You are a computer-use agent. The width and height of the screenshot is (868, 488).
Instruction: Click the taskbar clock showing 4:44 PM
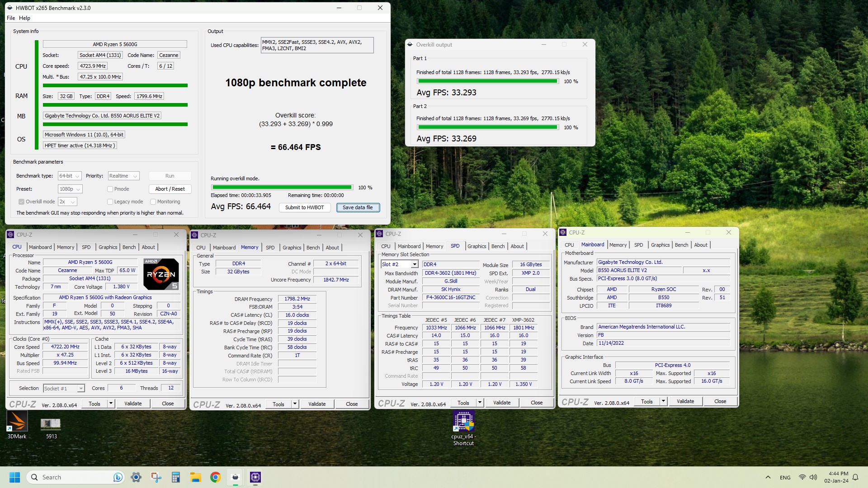[836, 477]
